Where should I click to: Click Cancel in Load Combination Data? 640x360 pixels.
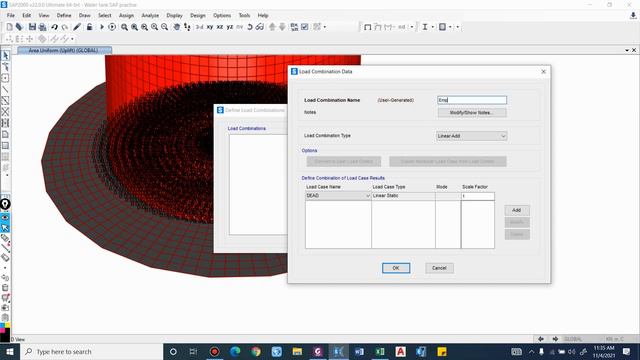439,268
